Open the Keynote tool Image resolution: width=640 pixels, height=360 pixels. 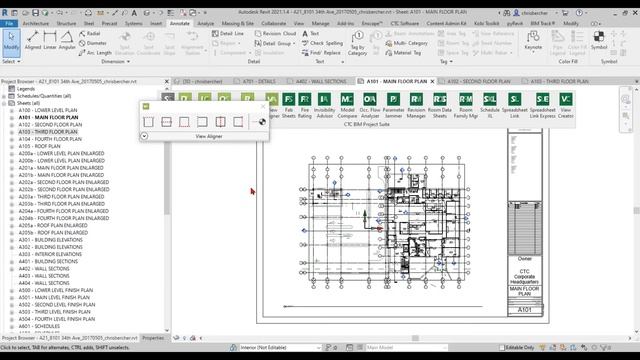point(533,41)
